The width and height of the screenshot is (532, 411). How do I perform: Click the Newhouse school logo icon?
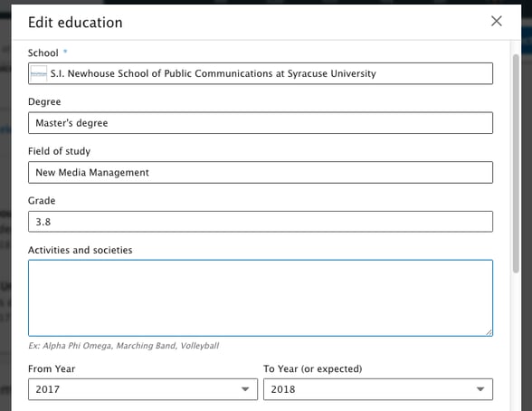(39, 73)
